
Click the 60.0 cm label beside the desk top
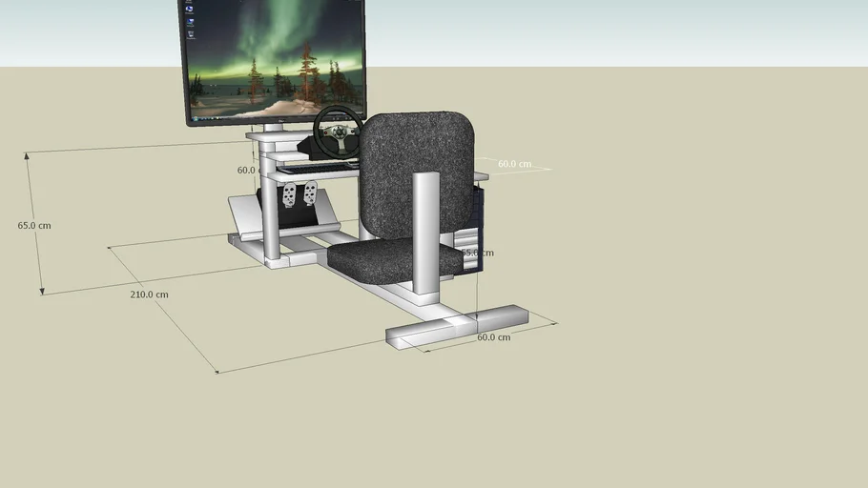click(514, 164)
